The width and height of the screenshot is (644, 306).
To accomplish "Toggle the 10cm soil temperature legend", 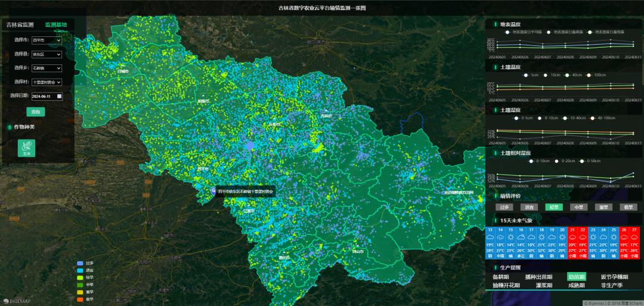I will pos(552,75).
